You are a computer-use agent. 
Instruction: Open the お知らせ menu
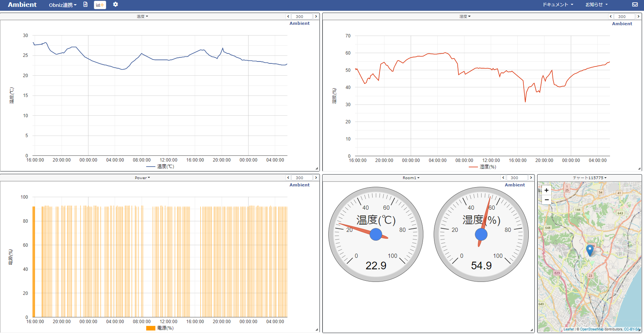597,5
